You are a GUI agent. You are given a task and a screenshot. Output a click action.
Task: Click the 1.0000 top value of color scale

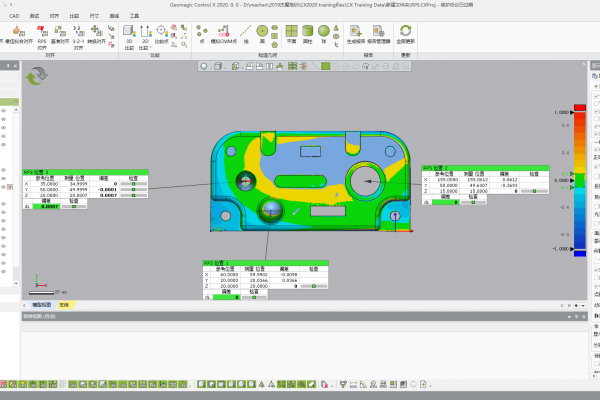click(563, 113)
